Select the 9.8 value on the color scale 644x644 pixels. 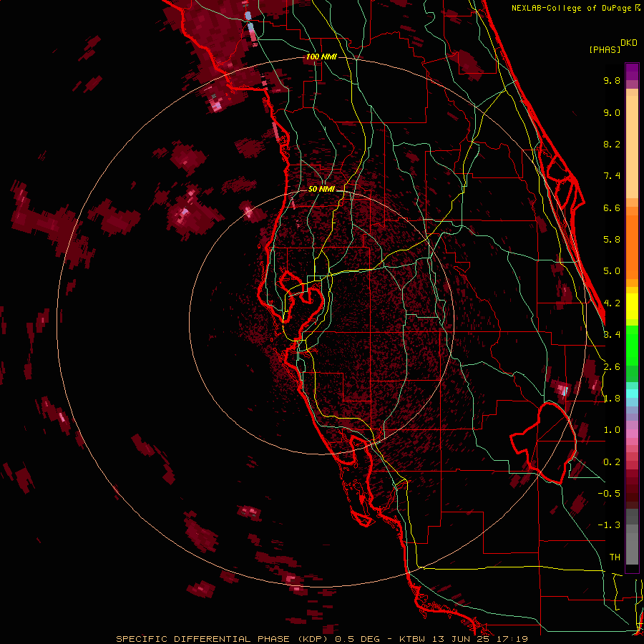[612, 80]
